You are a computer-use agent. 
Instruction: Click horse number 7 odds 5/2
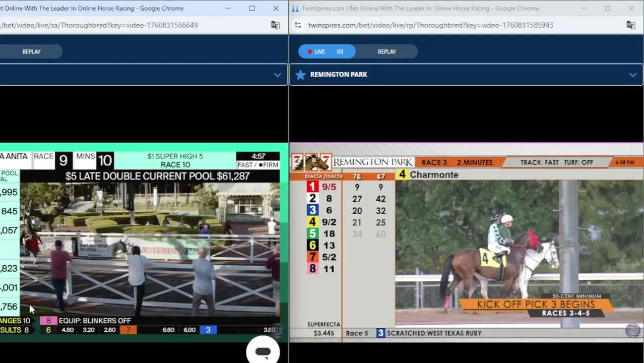323,257
